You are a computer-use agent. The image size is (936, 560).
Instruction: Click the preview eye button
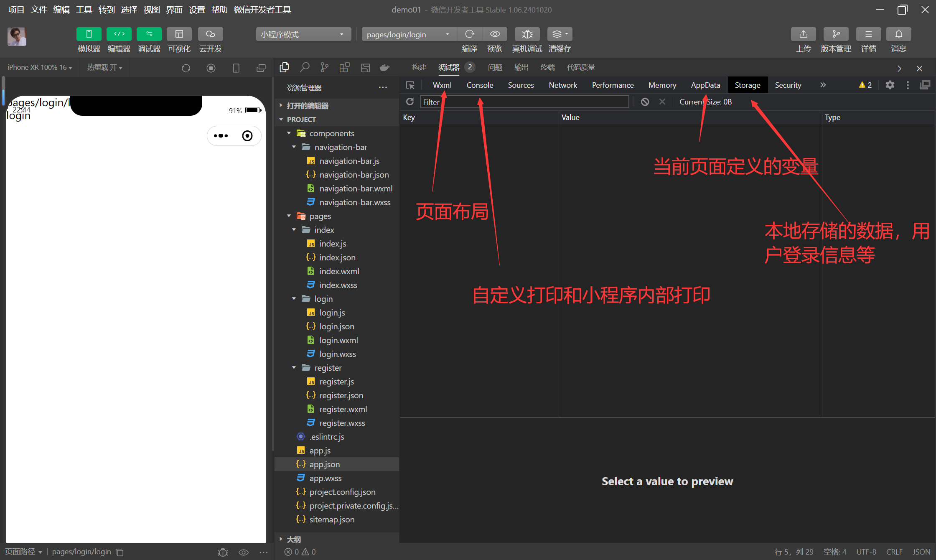point(495,34)
